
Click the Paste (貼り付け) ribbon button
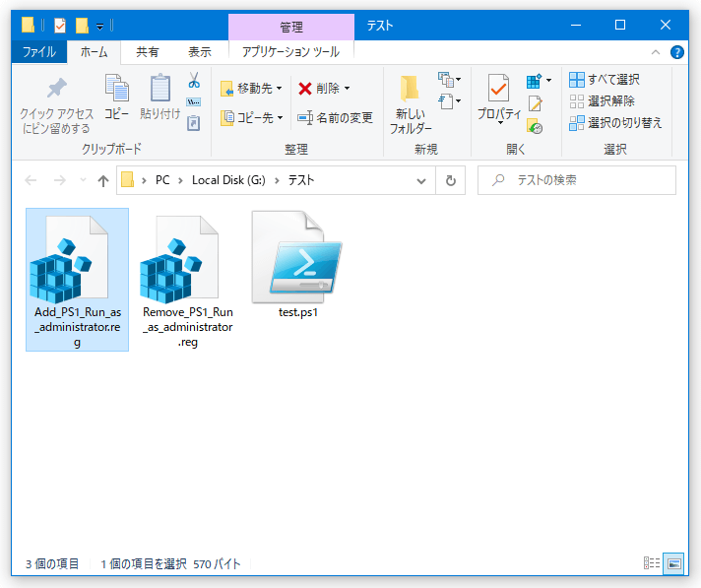[x=160, y=98]
